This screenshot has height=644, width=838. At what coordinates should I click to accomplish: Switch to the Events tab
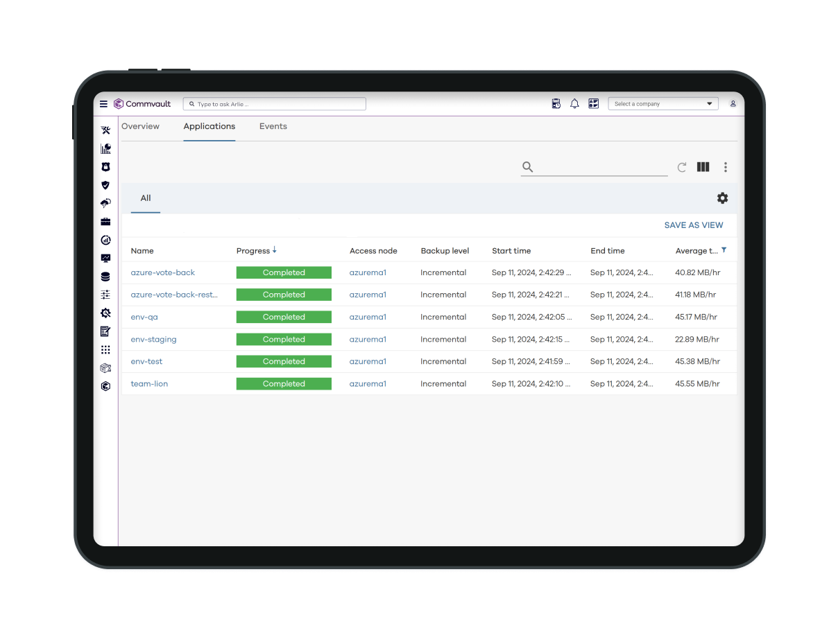273,126
